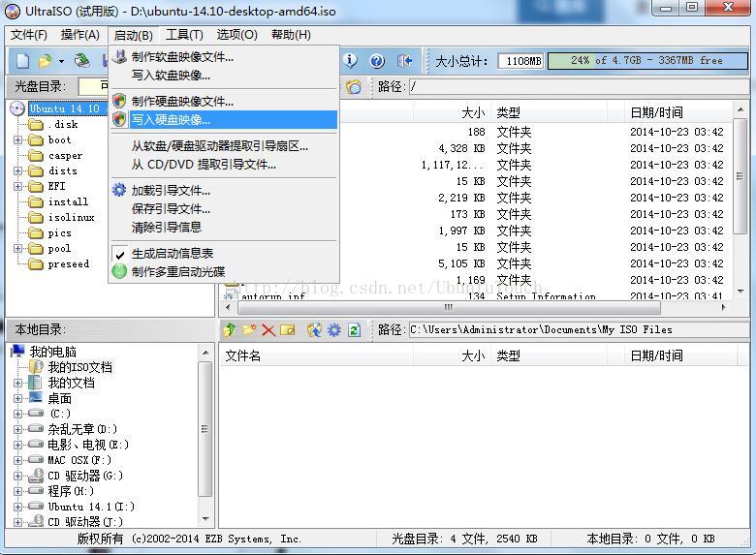Expand the EFI folder node
756x555 pixels.
pos(17,186)
